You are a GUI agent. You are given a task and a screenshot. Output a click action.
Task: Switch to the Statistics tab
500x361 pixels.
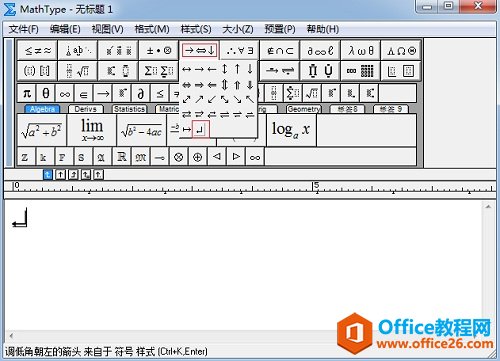pyautogui.click(x=129, y=109)
